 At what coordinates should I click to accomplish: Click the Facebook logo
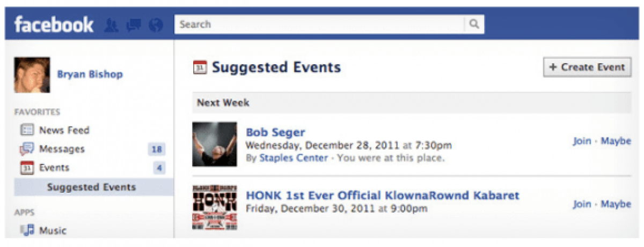54,25
